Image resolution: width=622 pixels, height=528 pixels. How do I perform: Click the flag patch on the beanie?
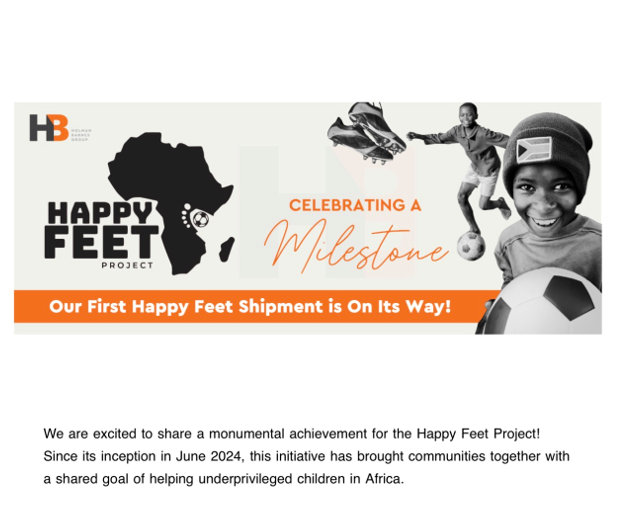(x=534, y=150)
